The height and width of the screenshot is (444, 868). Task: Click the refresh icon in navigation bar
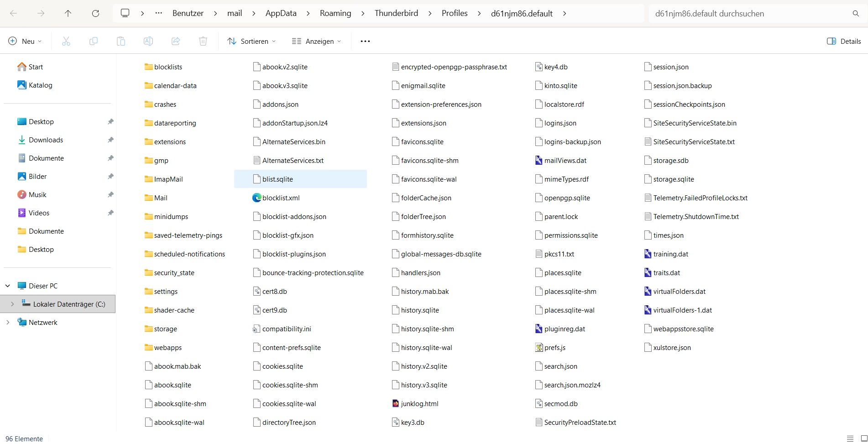[95, 13]
